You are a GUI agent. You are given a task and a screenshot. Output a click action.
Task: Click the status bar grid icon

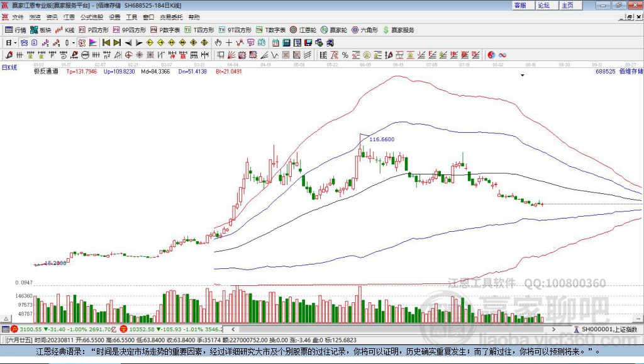pos(5,329)
